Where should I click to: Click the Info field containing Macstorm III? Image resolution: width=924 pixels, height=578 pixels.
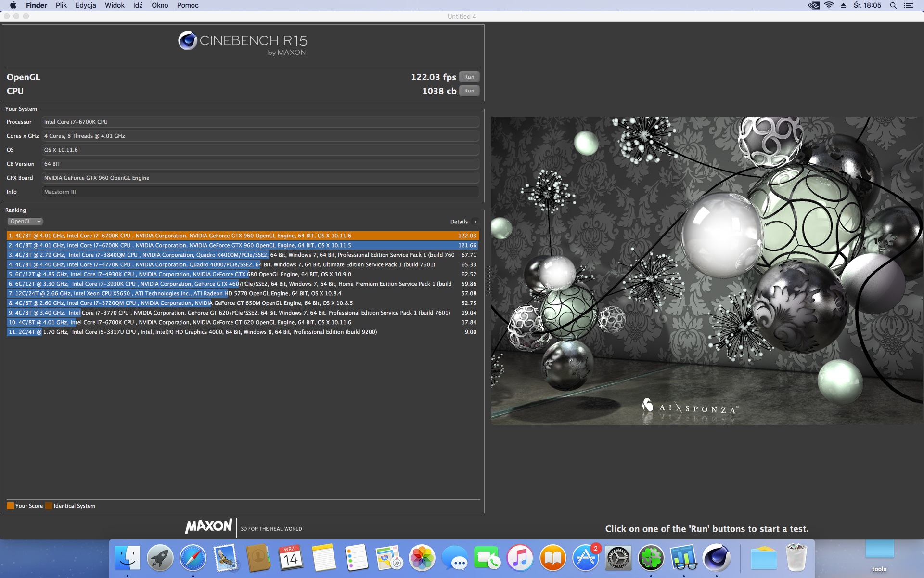pos(260,192)
